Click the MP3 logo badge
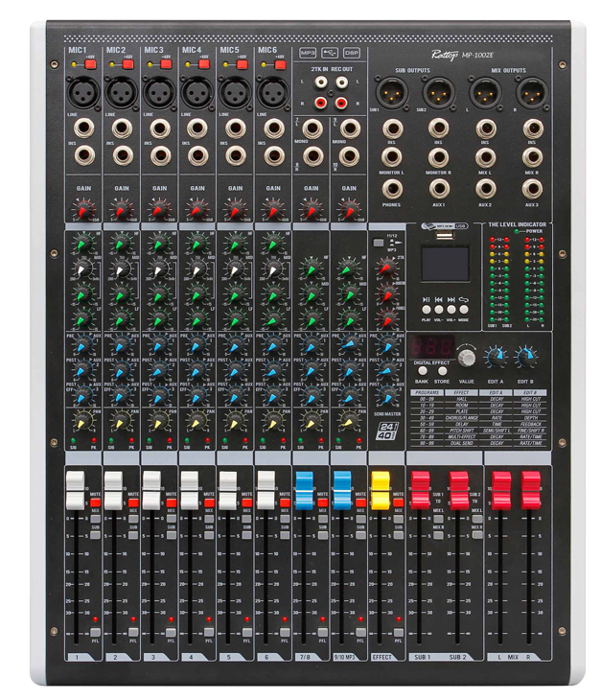Image resolution: width=601 pixels, height=700 pixels. tap(308, 53)
